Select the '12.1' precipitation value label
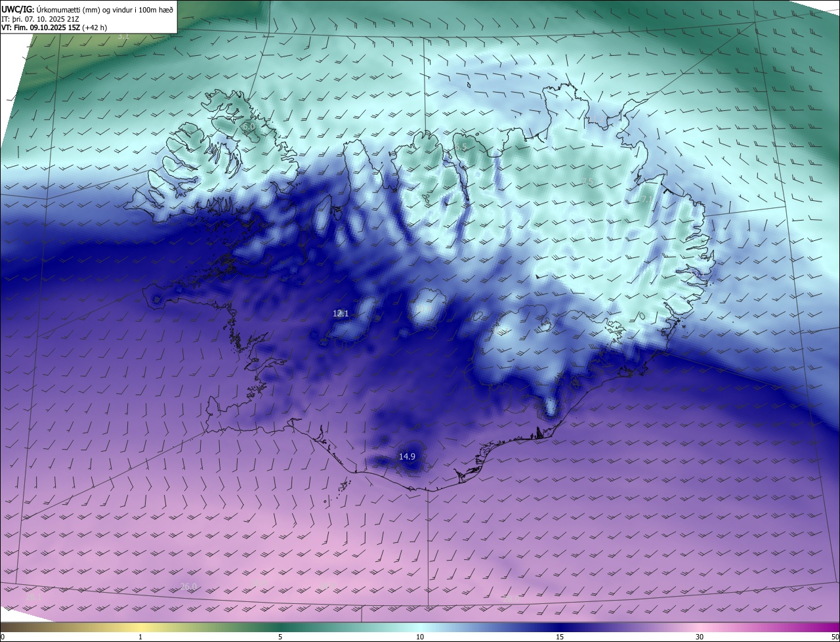 click(341, 314)
